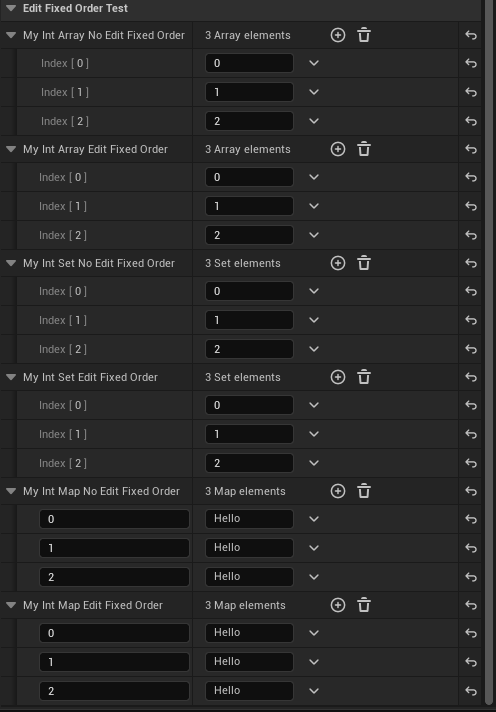Collapse My Int Map Edit Fixed Order
The width and height of the screenshot is (496, 712).
pyautogui.click(x=11, y=605)
